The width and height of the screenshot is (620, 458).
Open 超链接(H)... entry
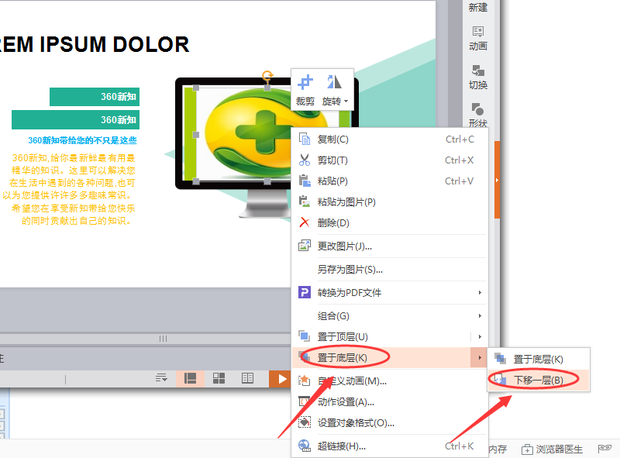(389, 446)
